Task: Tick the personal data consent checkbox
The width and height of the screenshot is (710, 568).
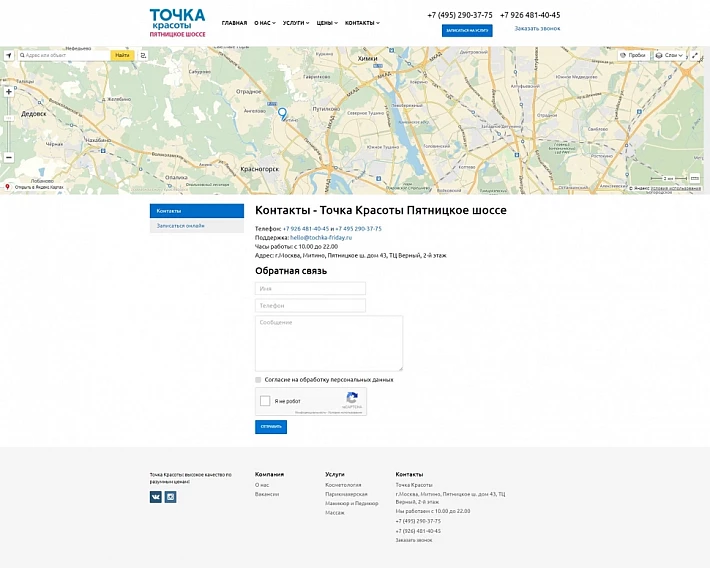Action: (x=258, y=380)
